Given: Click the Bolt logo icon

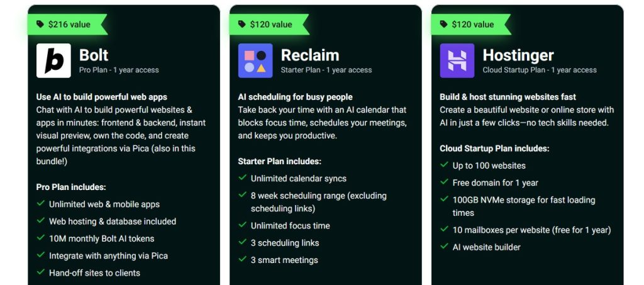Looking at the screenshot, I should click(x=53, y=60).
